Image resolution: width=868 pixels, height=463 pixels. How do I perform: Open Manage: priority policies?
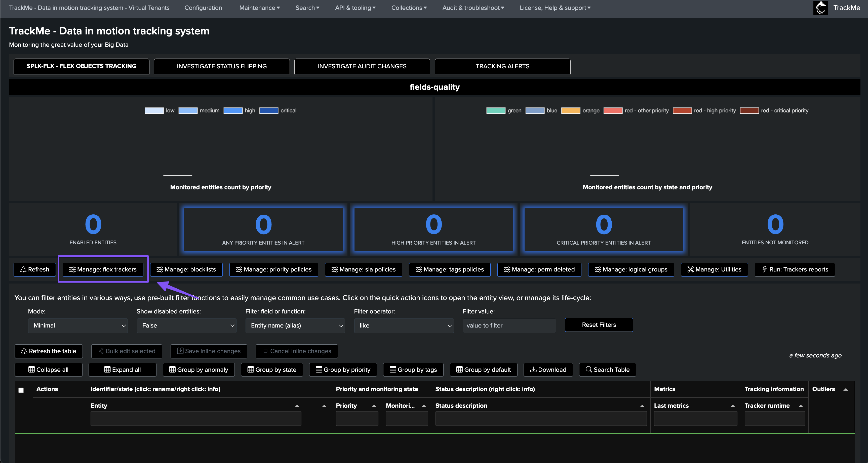pyautogui.click(x=274, y=269)
